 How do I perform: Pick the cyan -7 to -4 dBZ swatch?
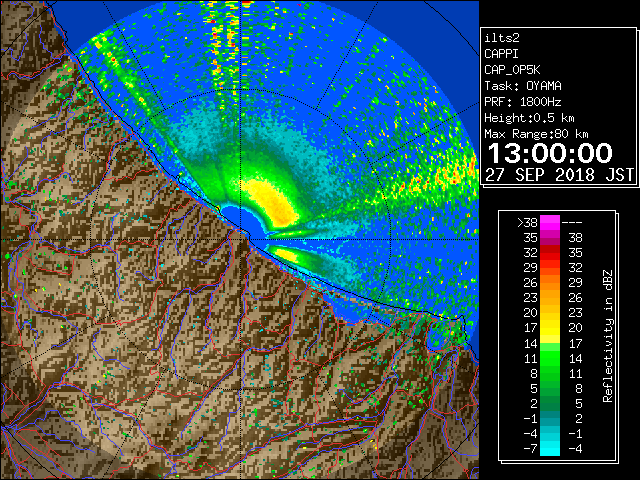(550, 448)
